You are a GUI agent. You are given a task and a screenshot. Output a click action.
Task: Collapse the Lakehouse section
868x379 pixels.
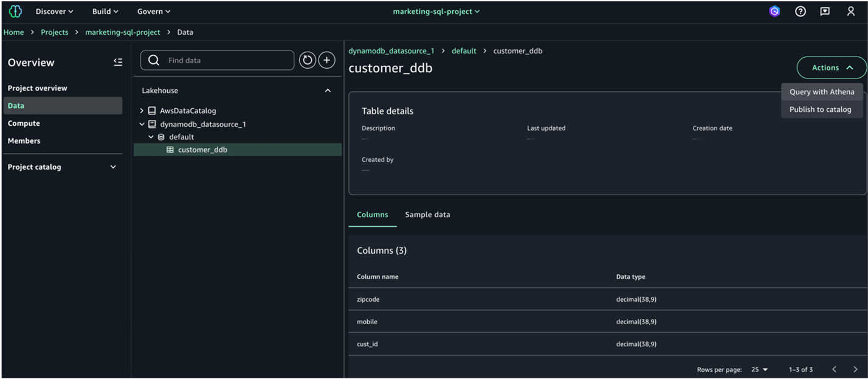click(328, 91)
